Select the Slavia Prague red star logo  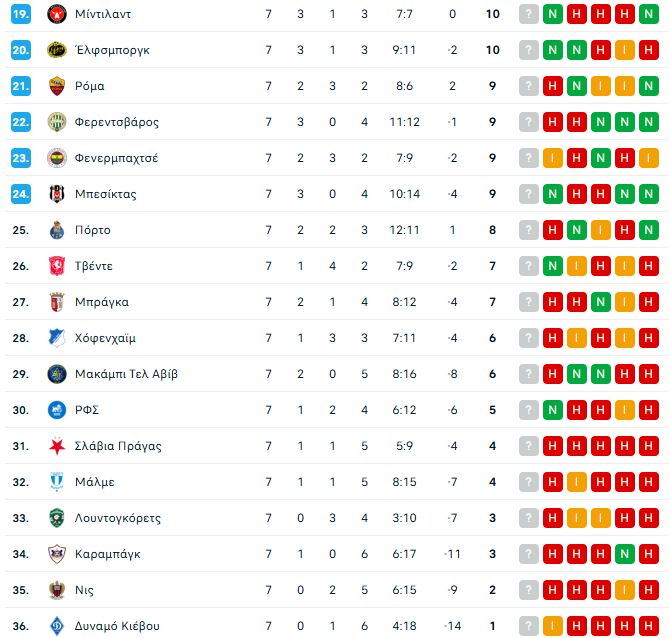[x=57, y=446]
